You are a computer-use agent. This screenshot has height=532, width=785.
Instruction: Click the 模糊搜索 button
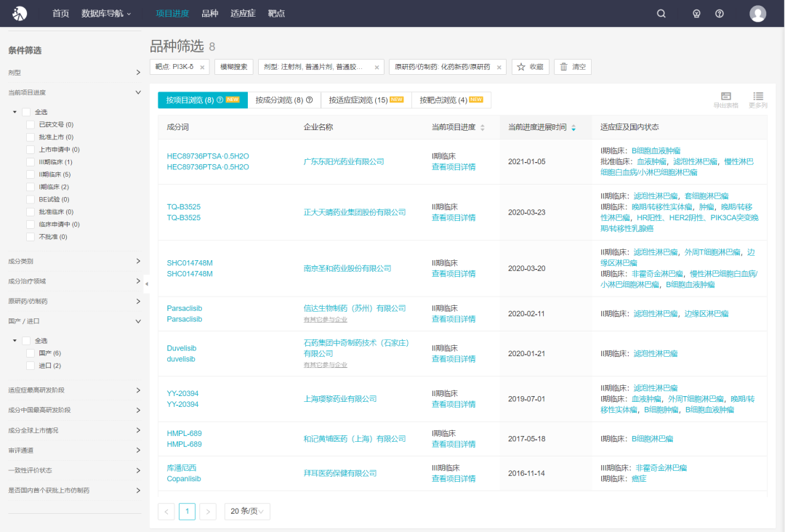point(234,67)
